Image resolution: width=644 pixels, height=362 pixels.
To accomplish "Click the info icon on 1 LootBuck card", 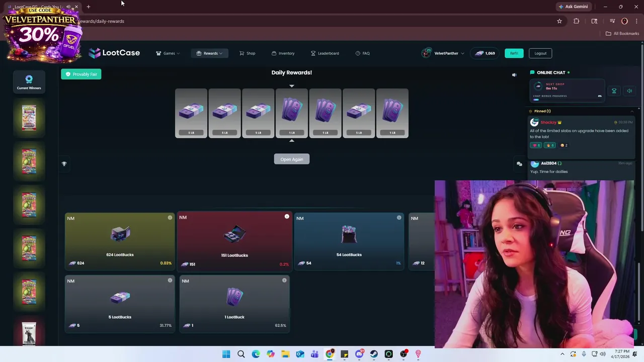I will [x=284, y=280].
